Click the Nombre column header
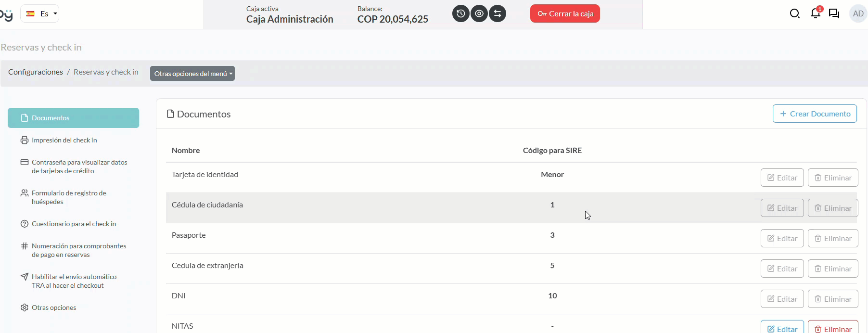868x333 pixels. coord(186,150)
